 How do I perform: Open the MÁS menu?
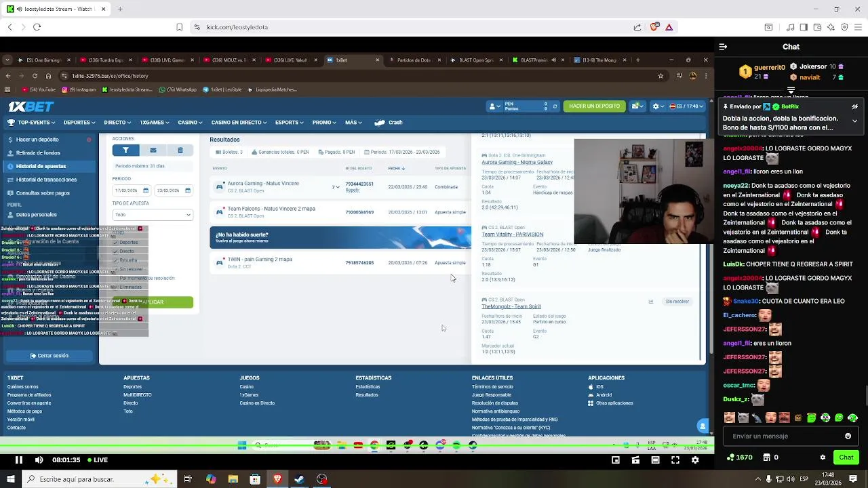353,123
